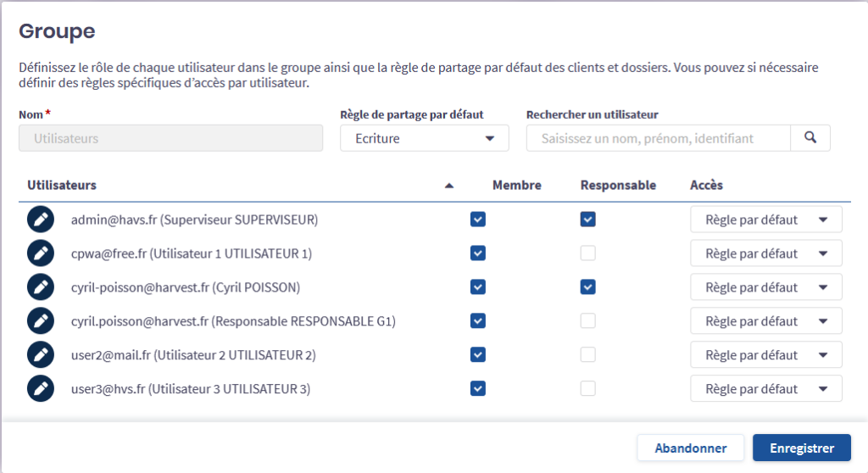Open Accès dropdown for admin@havs.fr

(x=765, y=220)
